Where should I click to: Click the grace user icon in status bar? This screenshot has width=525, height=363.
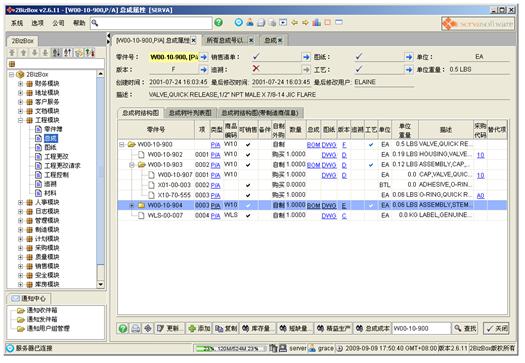[312, 349]
